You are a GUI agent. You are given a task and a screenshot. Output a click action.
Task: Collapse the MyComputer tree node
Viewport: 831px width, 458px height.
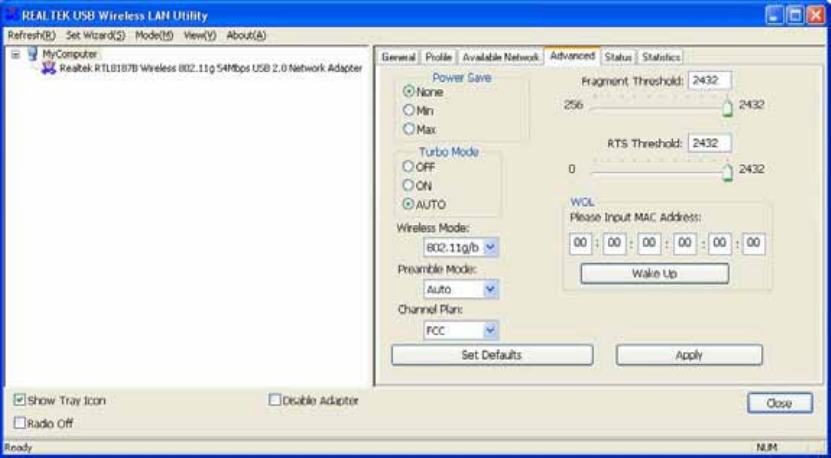click(x=16, y=54)
